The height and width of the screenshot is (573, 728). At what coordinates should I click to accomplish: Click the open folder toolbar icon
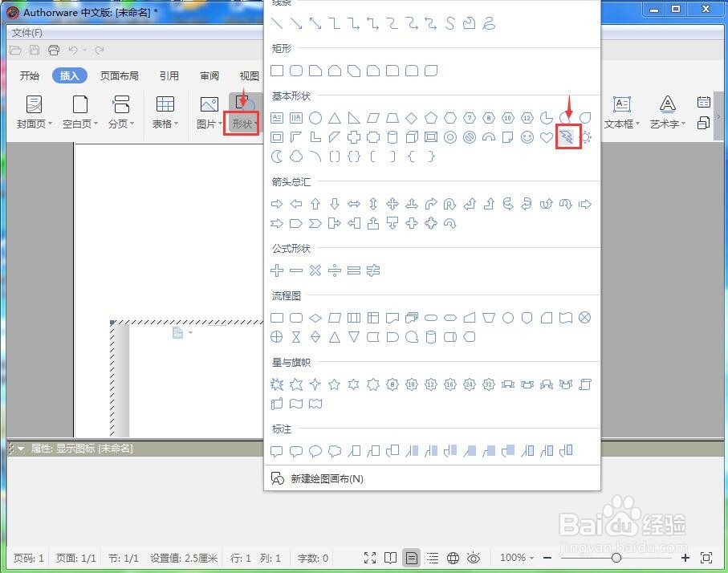point(15,50)
